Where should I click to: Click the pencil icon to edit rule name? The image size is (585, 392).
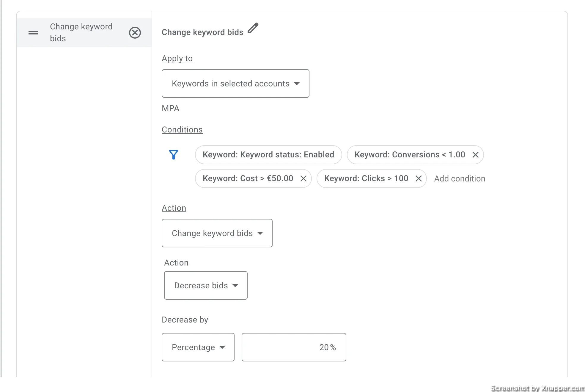(x=253, y=29)
